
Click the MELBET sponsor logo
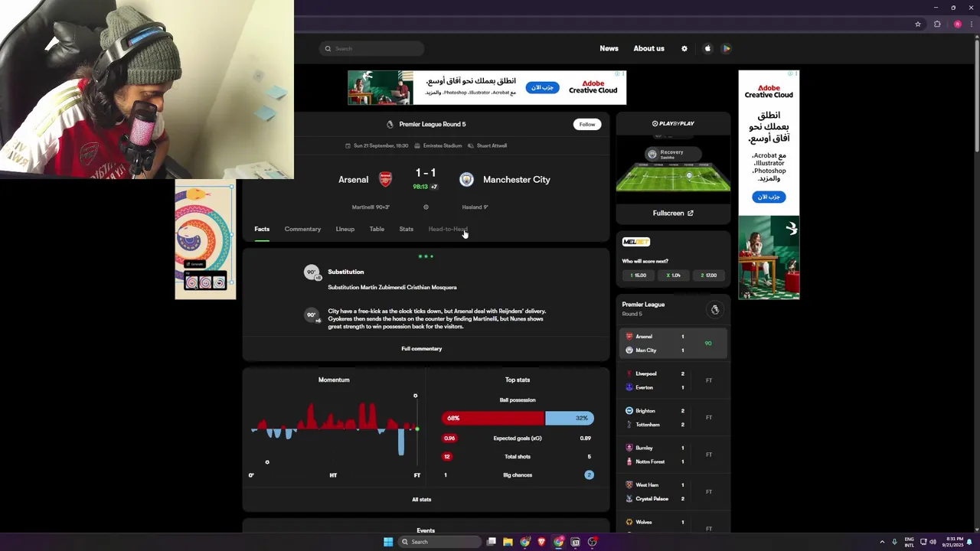tap(636, 242)
